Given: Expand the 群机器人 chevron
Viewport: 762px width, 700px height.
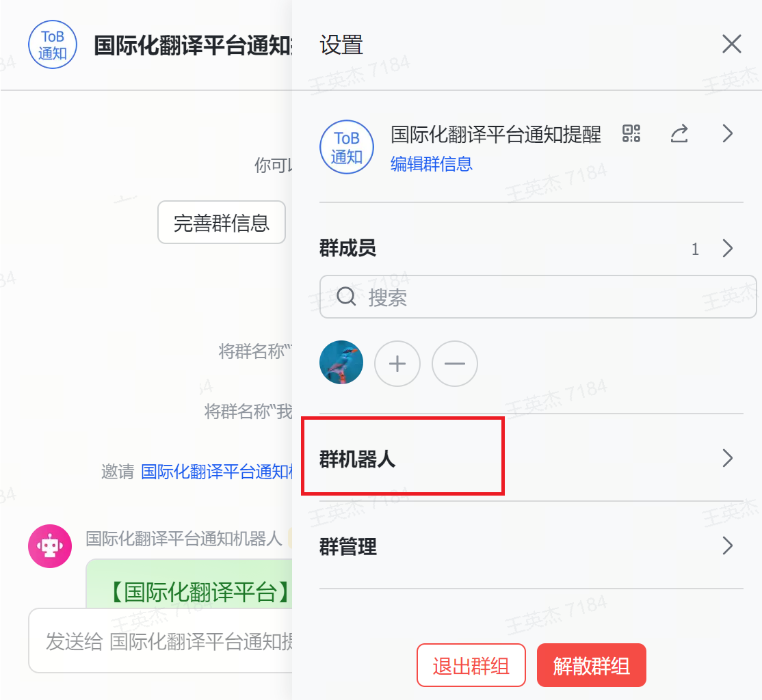Looking at the screenshot, I should [728, 458].
